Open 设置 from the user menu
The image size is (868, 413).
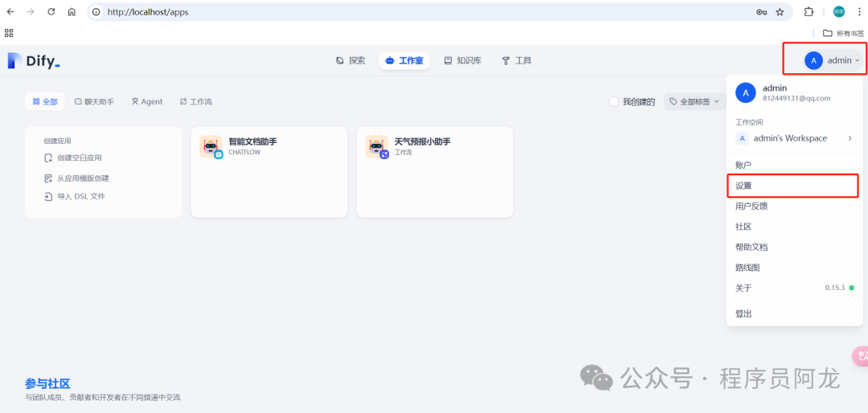(794, 186)
